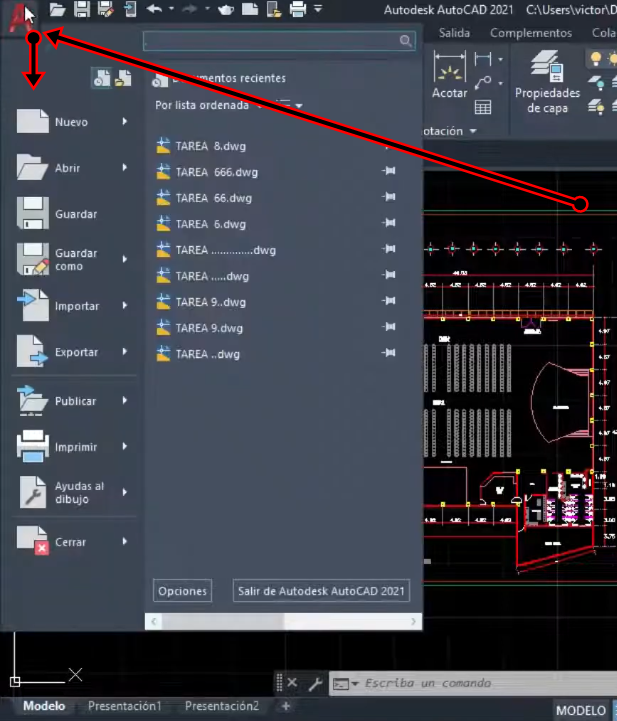Click the Opciones button
617x721 pixels.
point(183,591)
